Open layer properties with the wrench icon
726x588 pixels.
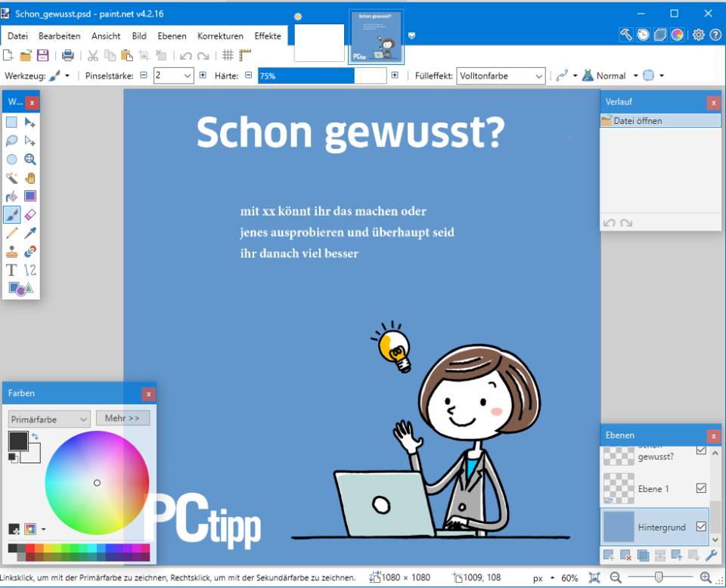(x=710, y=555)
